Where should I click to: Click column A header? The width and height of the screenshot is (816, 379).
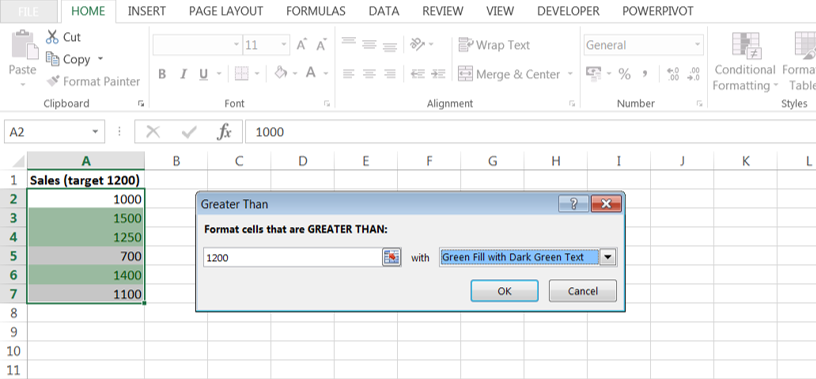click(86, 161)
